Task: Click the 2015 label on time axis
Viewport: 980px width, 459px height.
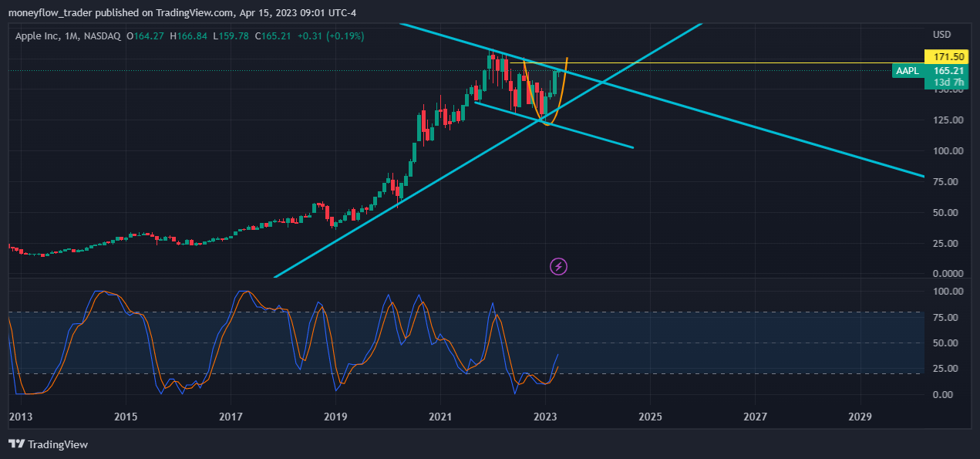Action: (126, 417)
